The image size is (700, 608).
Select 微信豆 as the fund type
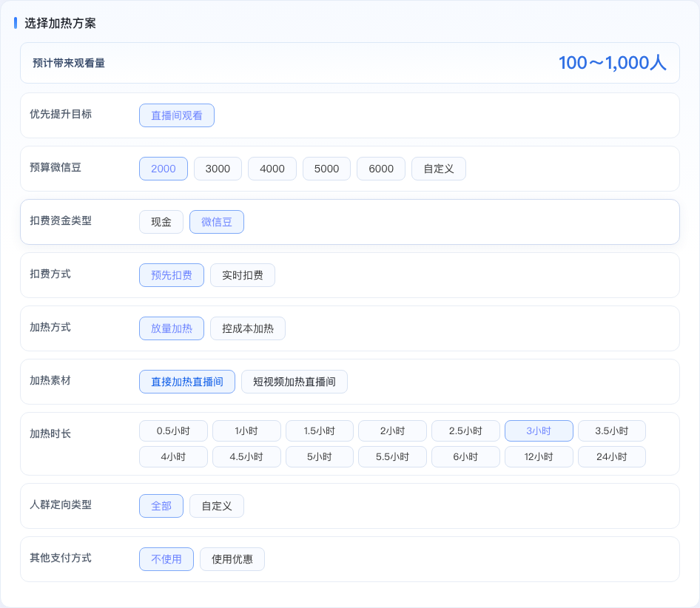pos(217,222)
